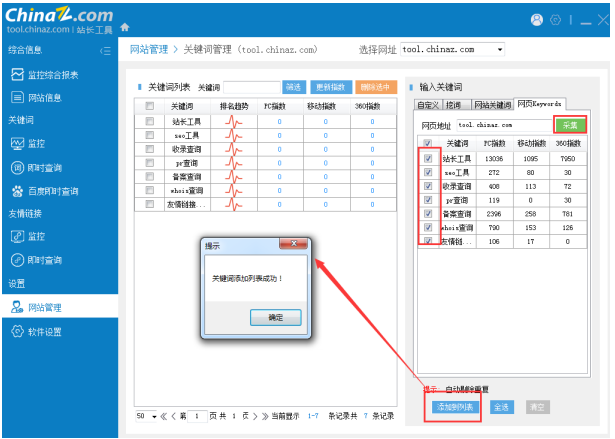
Task: Click PC指数 value 13036 for 站长工具
Action: coord(494,159)
